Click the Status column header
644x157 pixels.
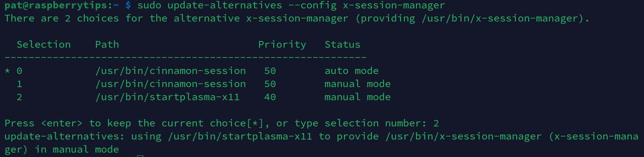342,45
